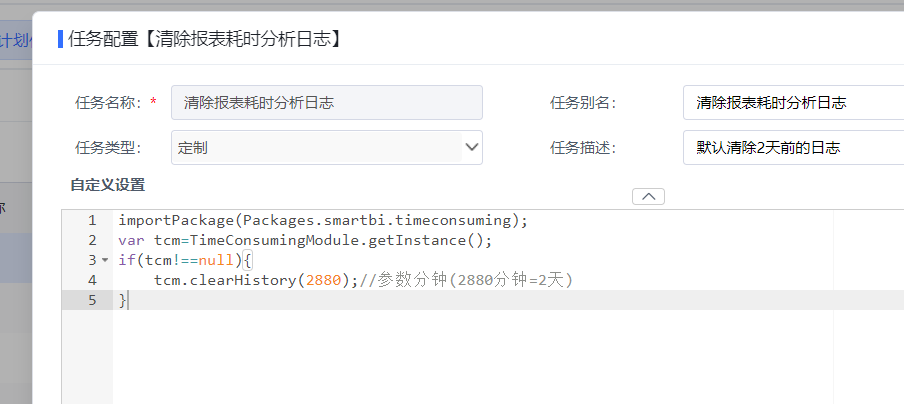The height and width of the screenshot is (404, 904).
Task: Select line number 1 in the gutter
Action: [x=92, y=220]
